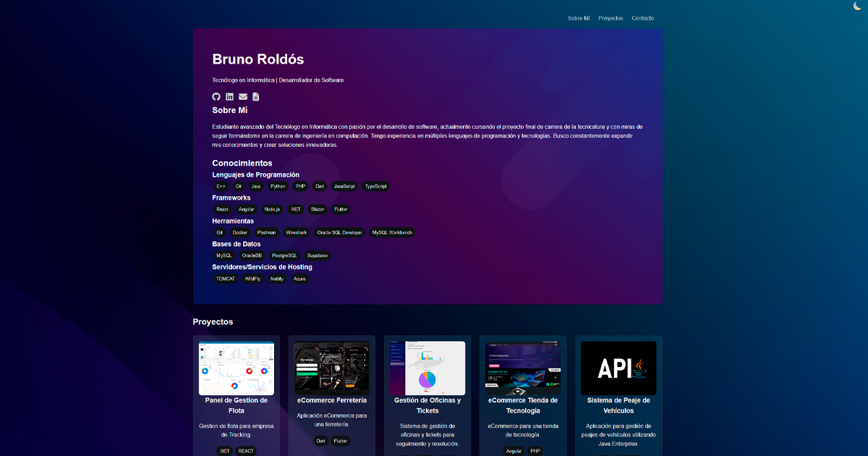Click the 'React' framework chip
This screenshot has height=456, width=868.
tap(221, 209)
